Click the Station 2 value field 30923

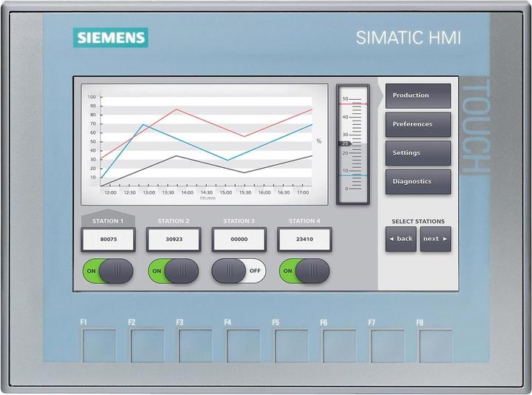point(174,240)
